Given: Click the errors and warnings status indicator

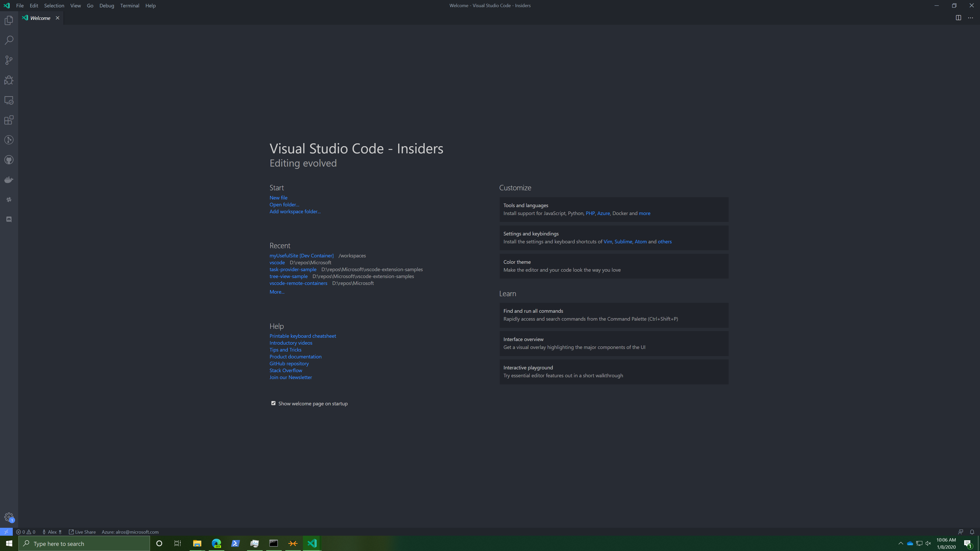Looking at the screenshot, I should click(x=26, y=532).
